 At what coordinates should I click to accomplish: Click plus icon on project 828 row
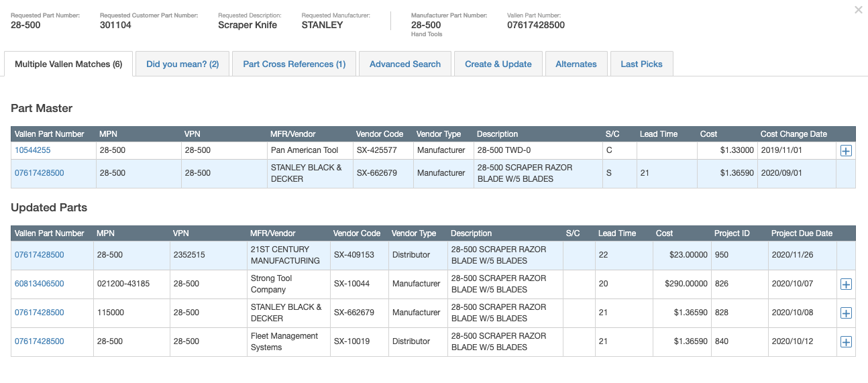tap(846, 313)
